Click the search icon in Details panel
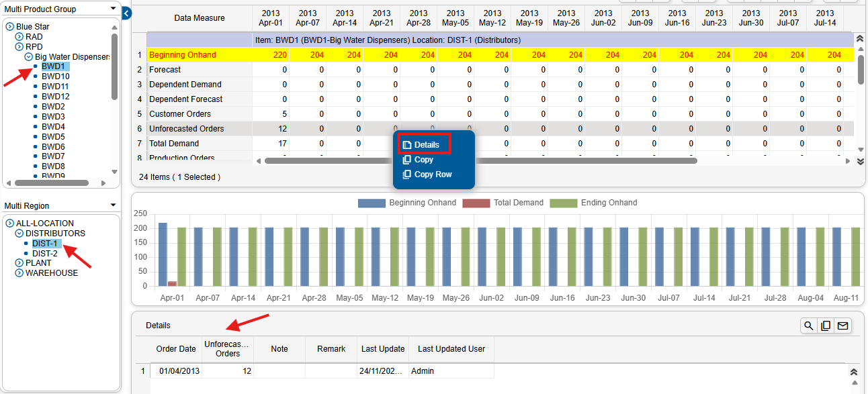The image size is (868, 394). tap(809, 326)
